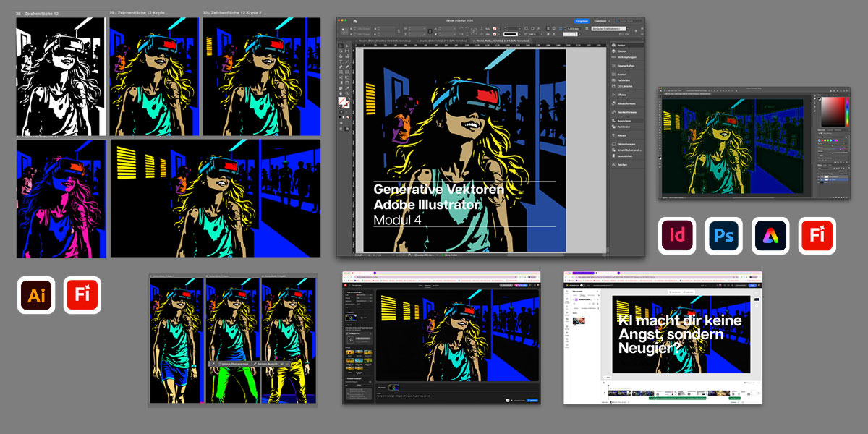Click the Adobe Illustrator Ai app icon
Viewport: 868px width, 434px height.
click(x=36, y=295)
